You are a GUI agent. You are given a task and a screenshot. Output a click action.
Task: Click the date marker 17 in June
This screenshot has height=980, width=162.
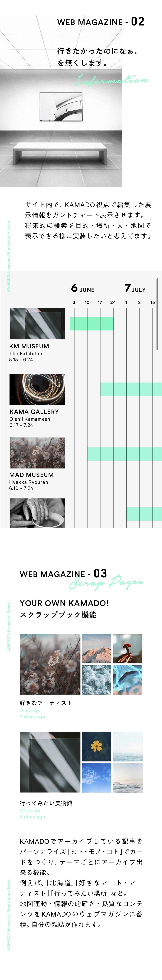coord(100,303)
